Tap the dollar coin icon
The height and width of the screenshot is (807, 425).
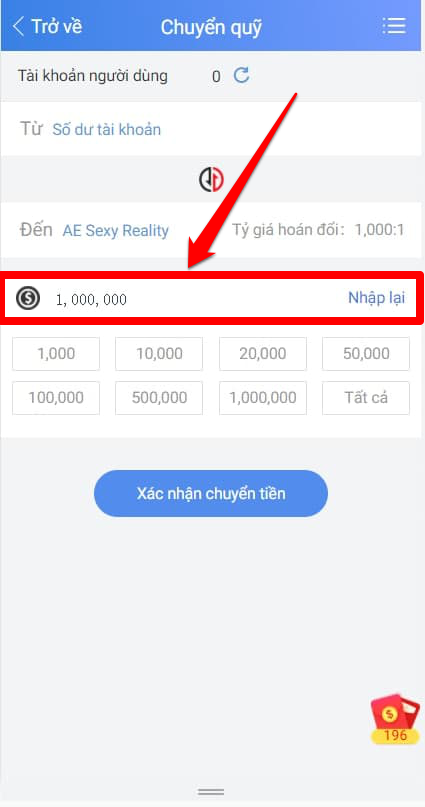27,299
